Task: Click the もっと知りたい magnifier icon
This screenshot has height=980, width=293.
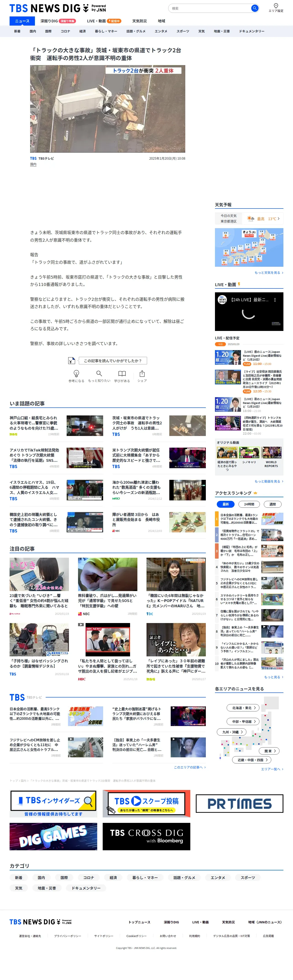Action: [x=99, y=373]
